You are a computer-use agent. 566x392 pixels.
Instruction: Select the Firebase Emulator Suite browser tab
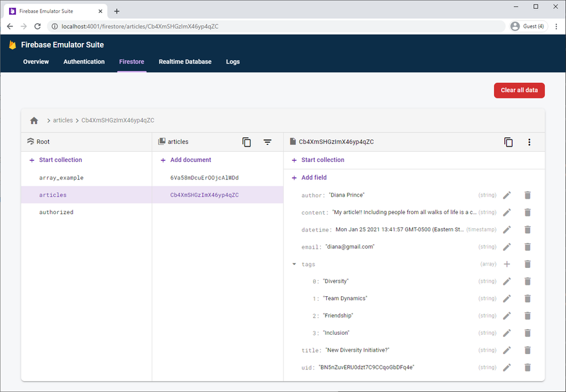[55, 11]
